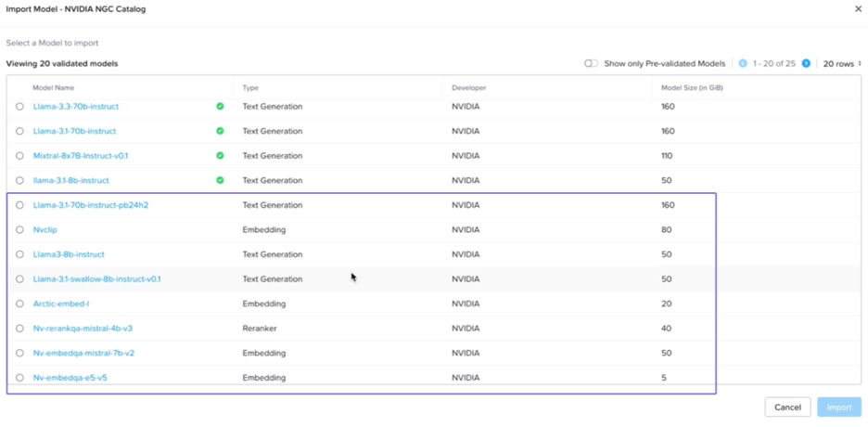Open Llama-3.3-70b-instruct model link

(x=76, y=107)
